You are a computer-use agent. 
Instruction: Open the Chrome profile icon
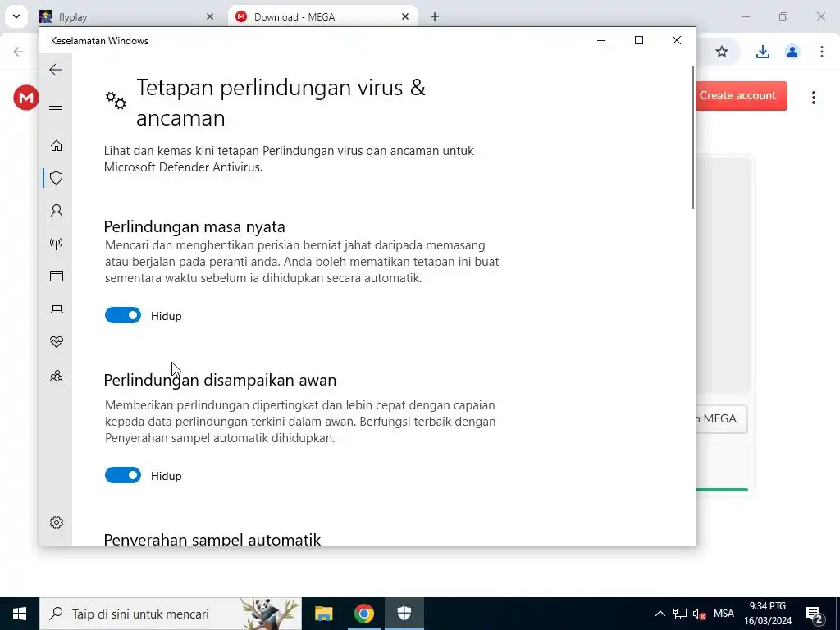[x=792, y=52]
